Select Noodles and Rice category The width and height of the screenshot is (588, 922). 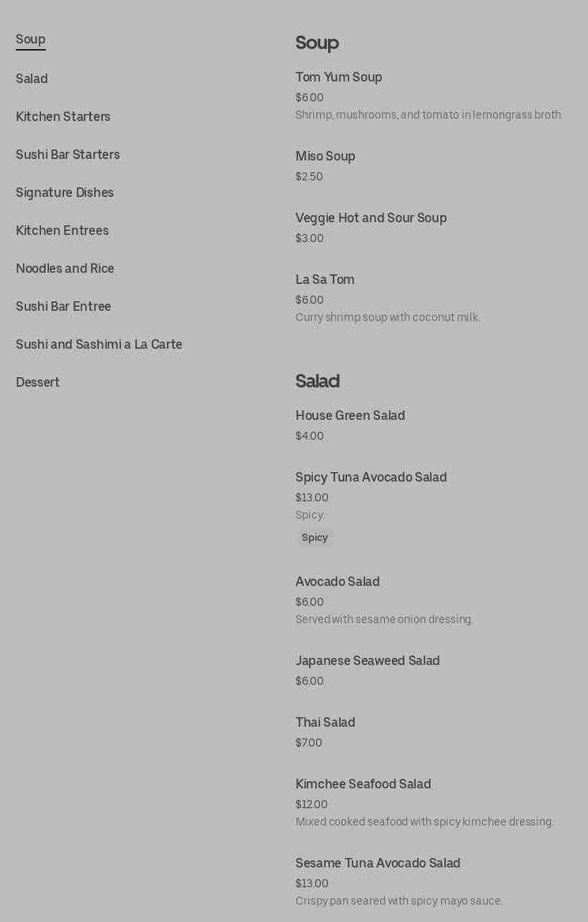[x=65, y=269]
